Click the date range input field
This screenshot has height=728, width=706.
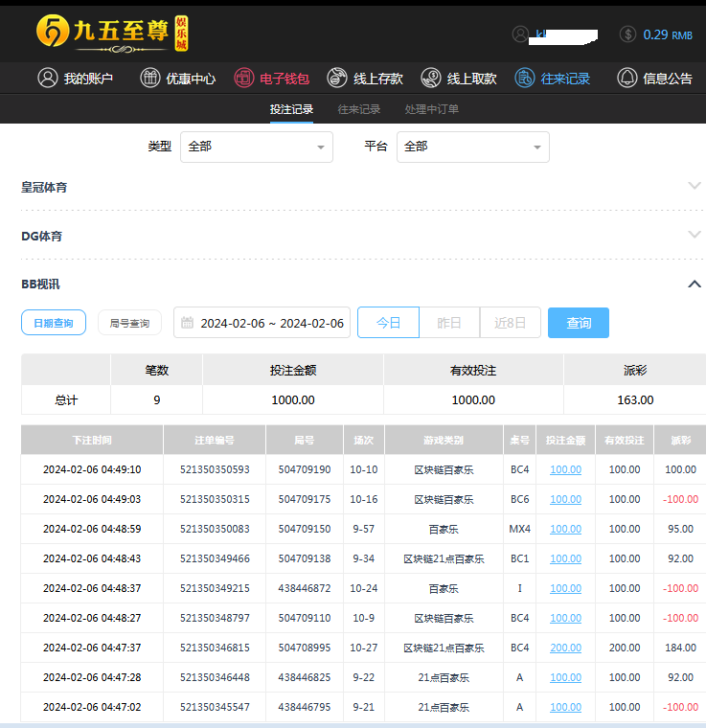click(262, 323)
